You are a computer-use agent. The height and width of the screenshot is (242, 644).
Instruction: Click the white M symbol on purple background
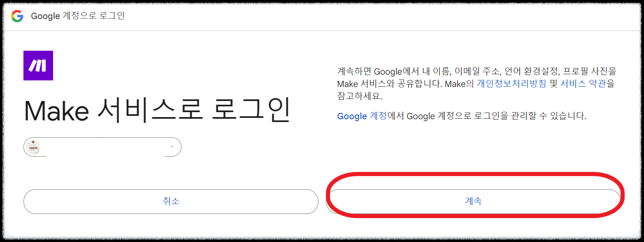[38, 66]
